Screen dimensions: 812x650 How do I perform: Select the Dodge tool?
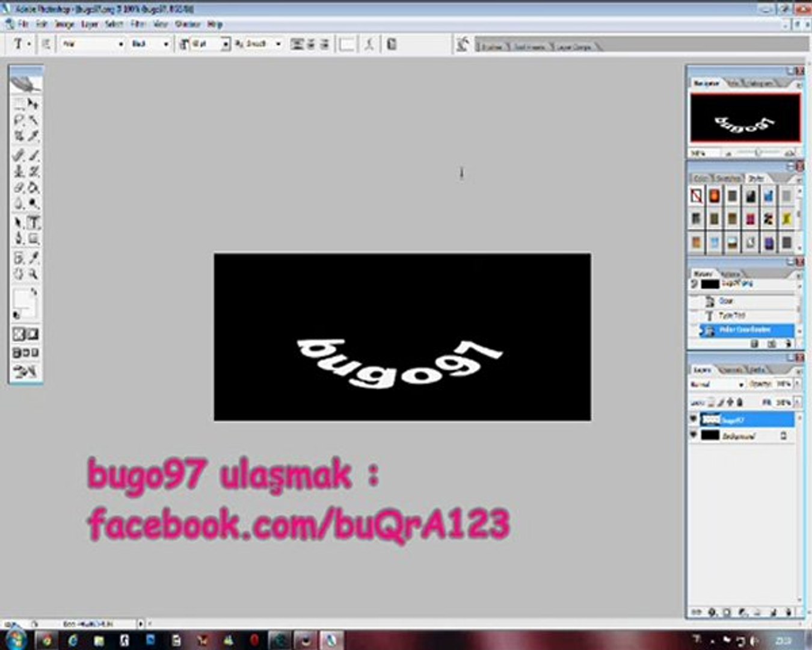[x=34, y=203]
